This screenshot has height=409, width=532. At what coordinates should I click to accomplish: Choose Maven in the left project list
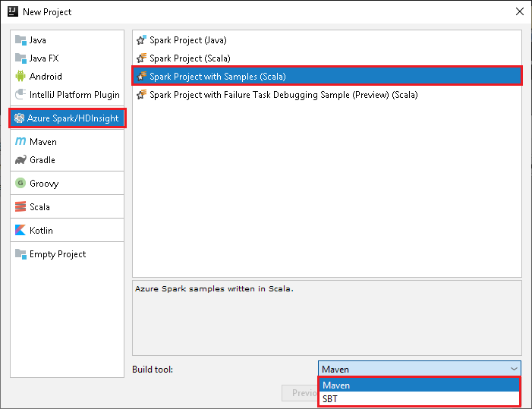click(68, 141)
